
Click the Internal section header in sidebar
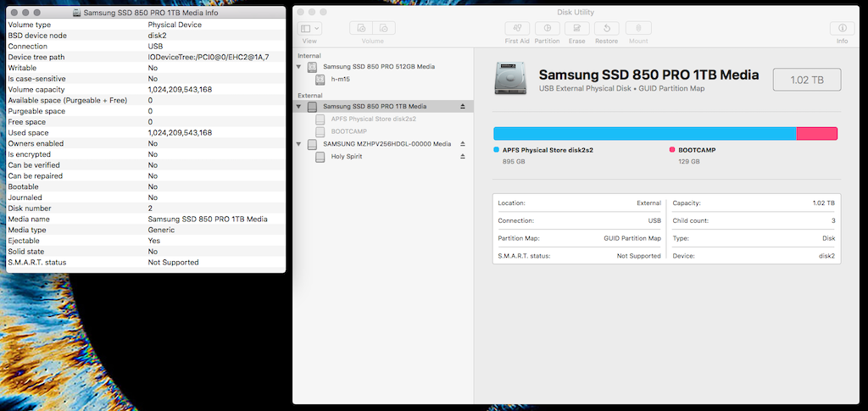click(309, 56)
